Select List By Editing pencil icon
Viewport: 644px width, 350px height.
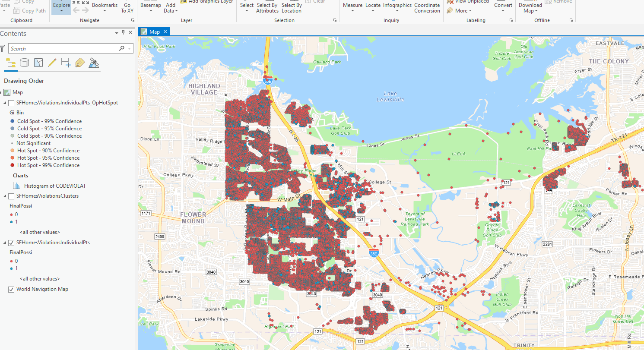(x=52, y=63)
